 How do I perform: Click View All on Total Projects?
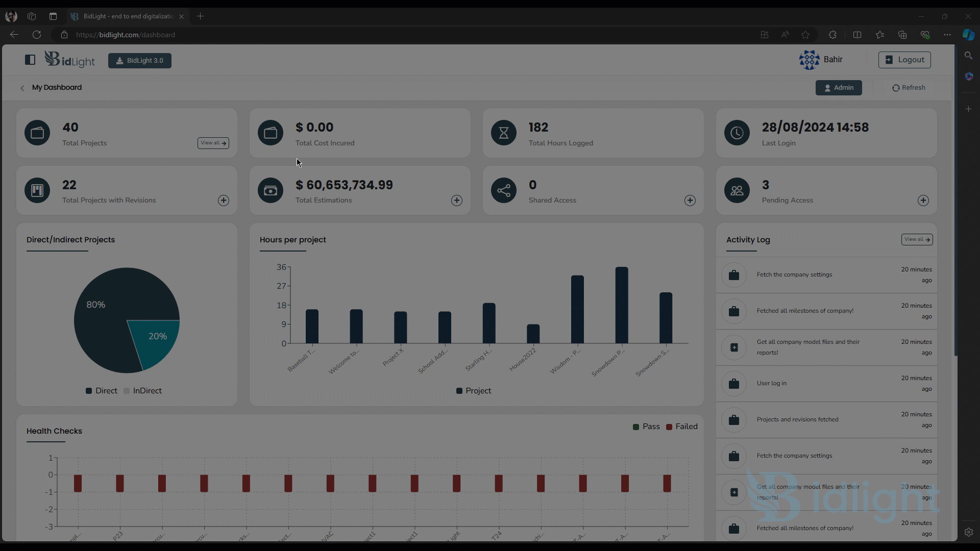(x=213, y=142)
